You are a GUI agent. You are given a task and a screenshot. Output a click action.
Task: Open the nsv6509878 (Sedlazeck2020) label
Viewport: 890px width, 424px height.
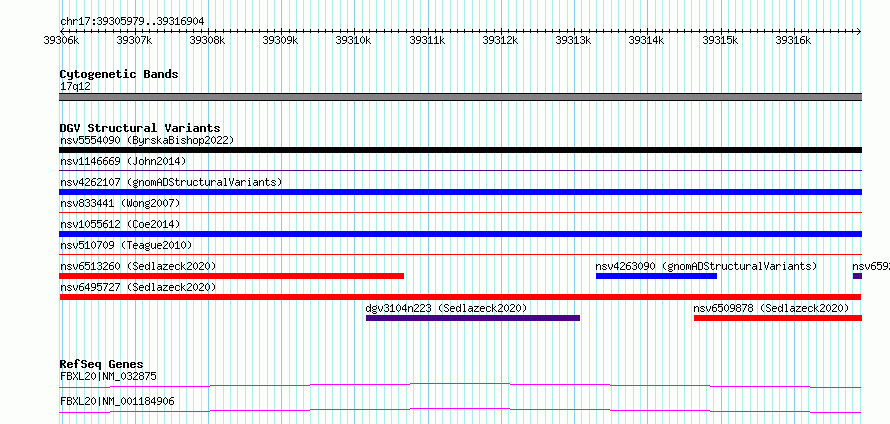click(x=771, y=308)
